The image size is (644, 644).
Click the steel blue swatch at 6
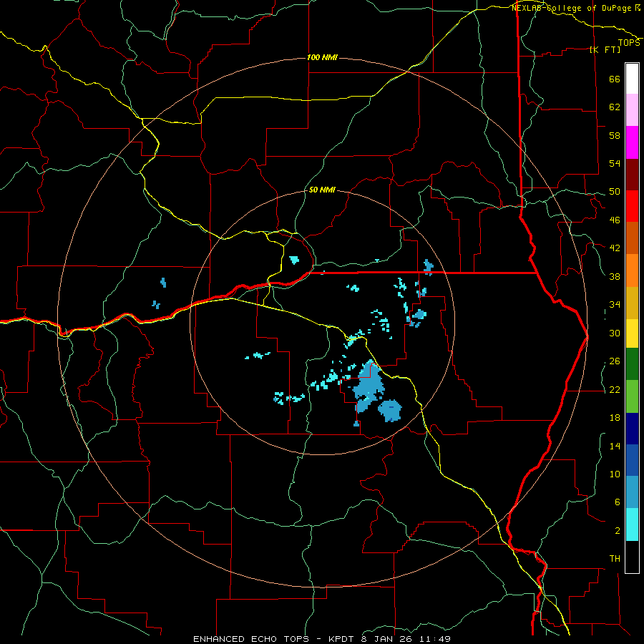tap(632, 492)
